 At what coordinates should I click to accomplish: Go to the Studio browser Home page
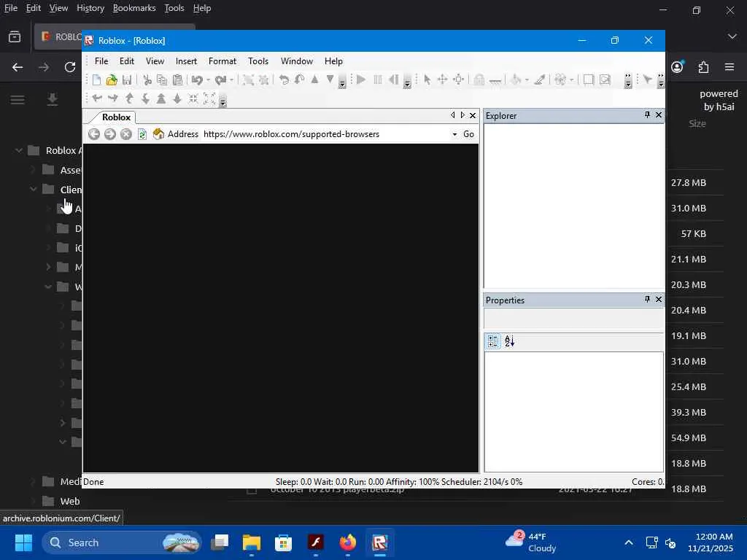click(x=158, y=134)
